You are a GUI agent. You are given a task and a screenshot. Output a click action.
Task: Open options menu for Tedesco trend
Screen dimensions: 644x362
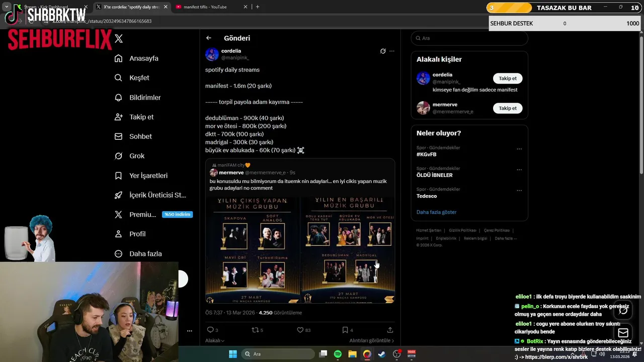click(x=519, y=191)
